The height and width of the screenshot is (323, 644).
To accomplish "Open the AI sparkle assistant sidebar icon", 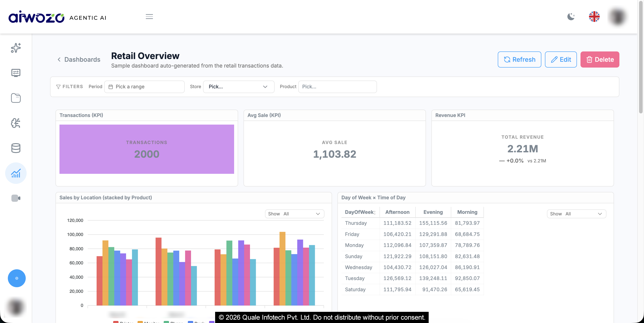I will [16, 48].
